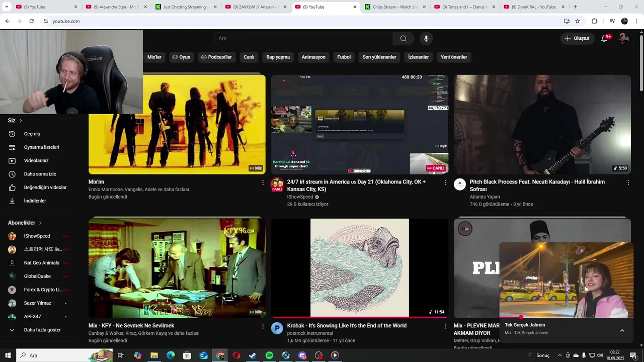Start voice search with microphone icon
The height and width of the screenshot is (362, 644).
[x=426, y=39]
